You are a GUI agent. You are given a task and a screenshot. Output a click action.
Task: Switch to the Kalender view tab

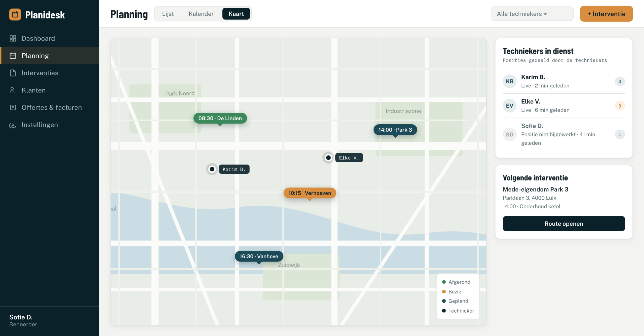(201, 14)
